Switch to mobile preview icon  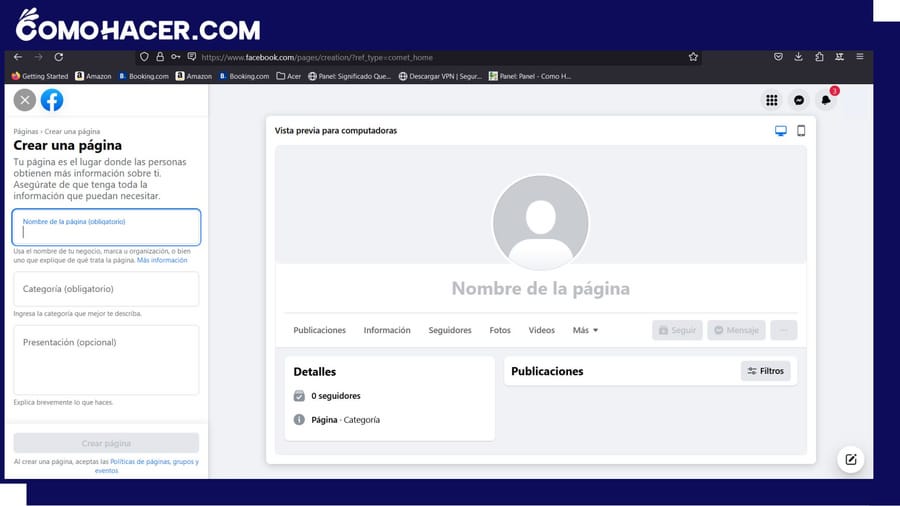(x=801, y=131)
